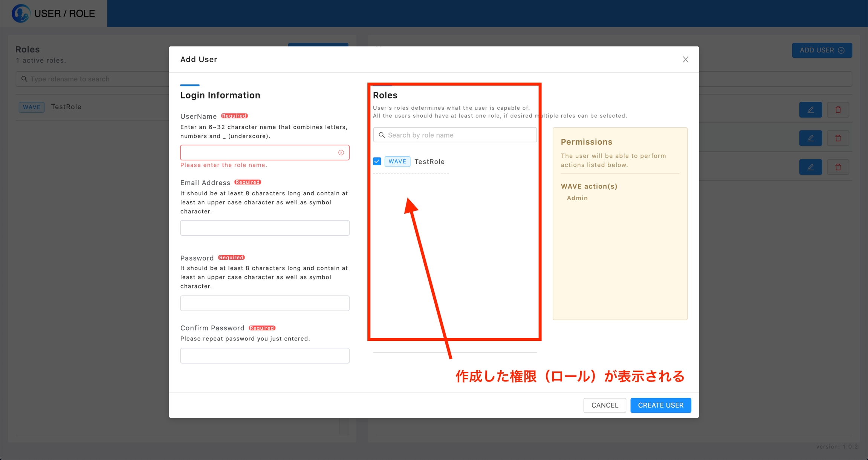The height and width of the screenshot is (460, 868).
Task: Click the USER / ROLE logo icon
Action: pos(20,14)
